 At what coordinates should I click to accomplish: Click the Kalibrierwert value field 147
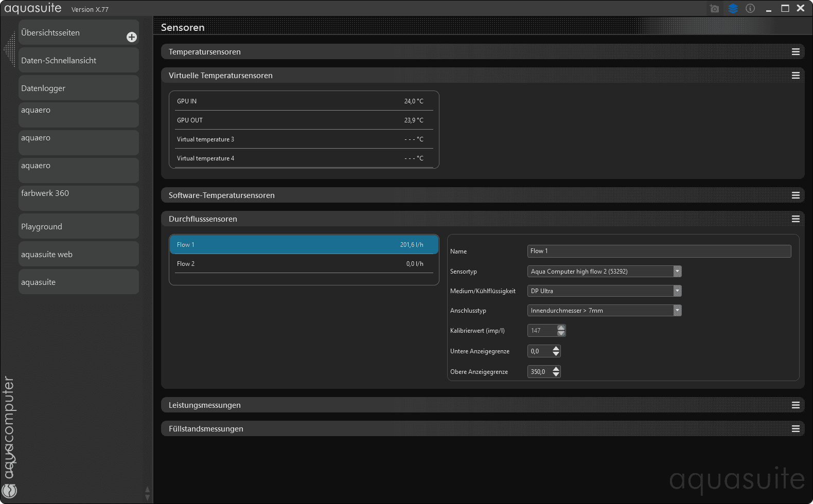click(x=542, y=331)
